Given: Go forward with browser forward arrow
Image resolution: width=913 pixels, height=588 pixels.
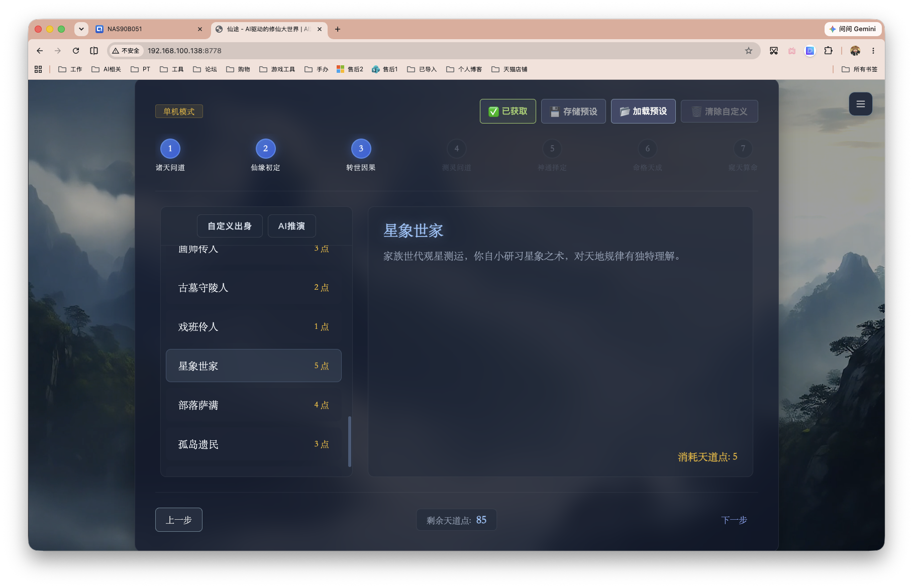Looking at the screenshot, I should click(x=58, y=51).
